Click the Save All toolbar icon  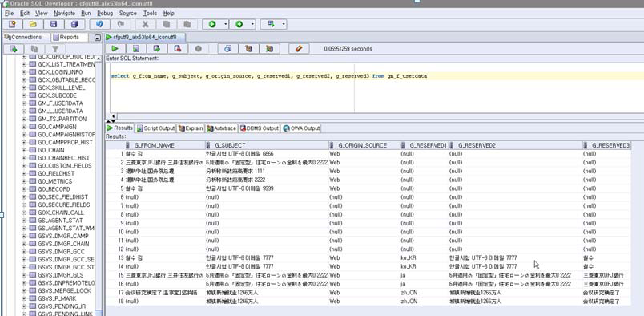point(74,24)
